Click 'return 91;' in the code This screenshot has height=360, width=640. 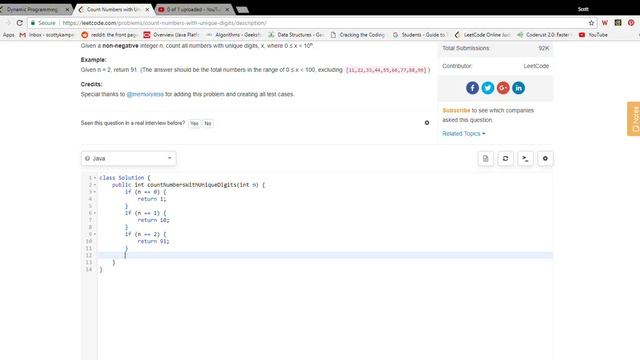(153, 241)
